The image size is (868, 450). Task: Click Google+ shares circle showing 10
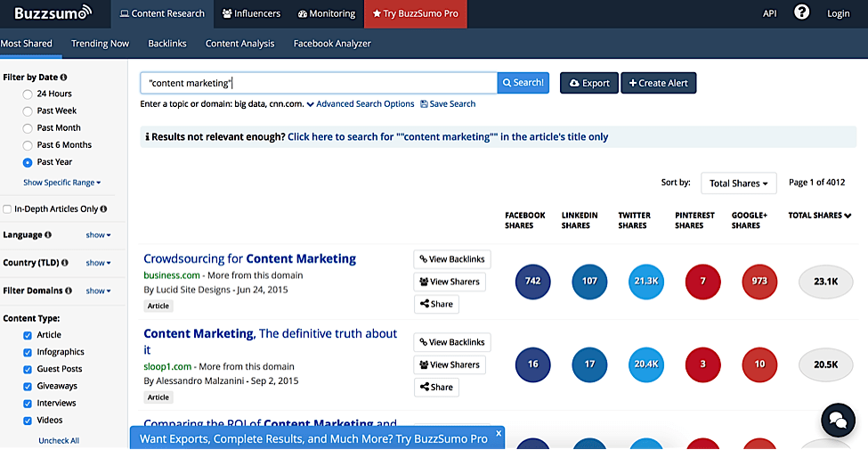pos(759,364)
